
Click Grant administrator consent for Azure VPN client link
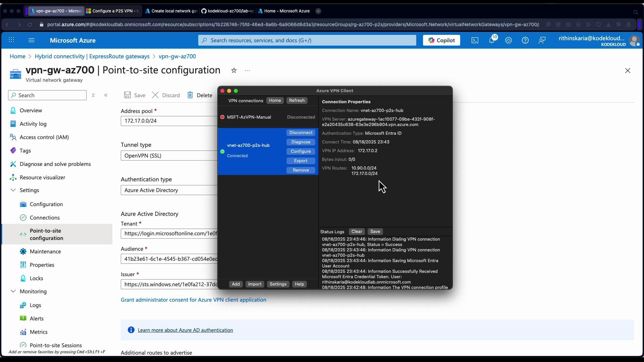pos(194,300)
